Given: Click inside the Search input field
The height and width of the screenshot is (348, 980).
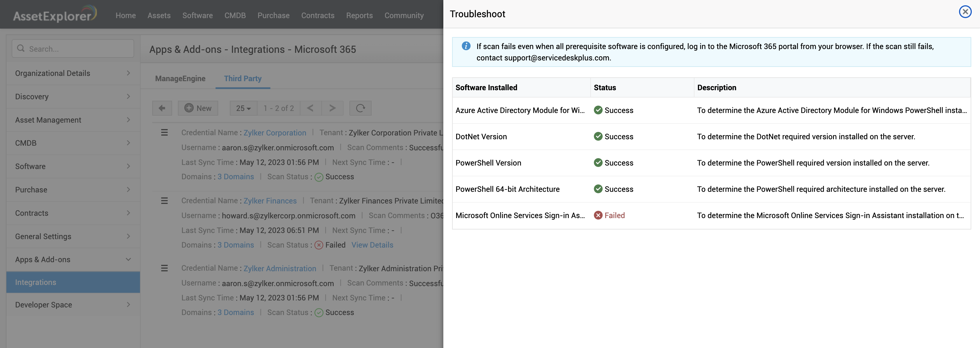Looking at the screenshot, I should coord(72,48).
